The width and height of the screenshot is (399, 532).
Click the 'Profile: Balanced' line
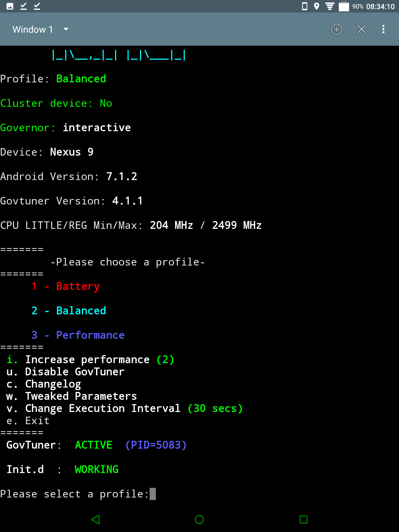[x=53, y=79]
